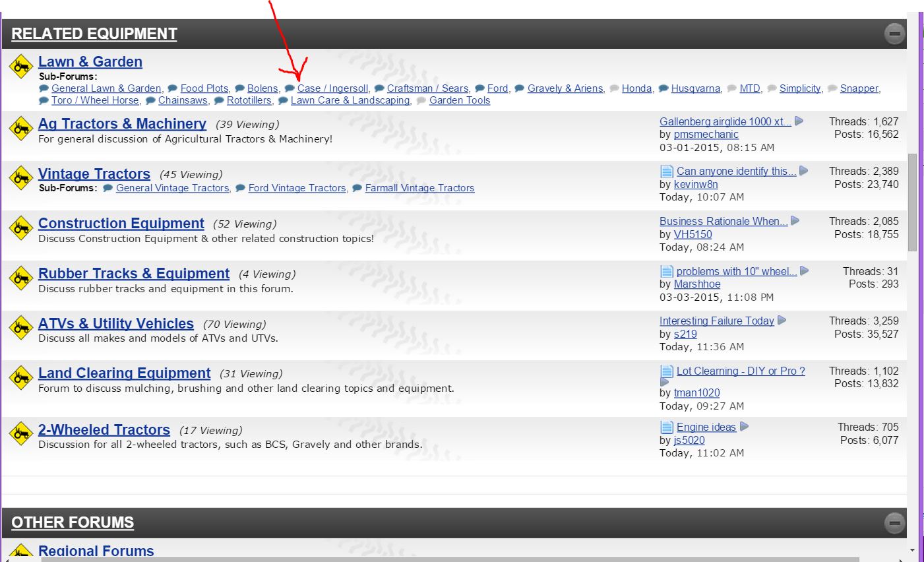Open the Farmall Vintage Tractors sub-forum
This screenshot has height=562, width=924.
419,188
